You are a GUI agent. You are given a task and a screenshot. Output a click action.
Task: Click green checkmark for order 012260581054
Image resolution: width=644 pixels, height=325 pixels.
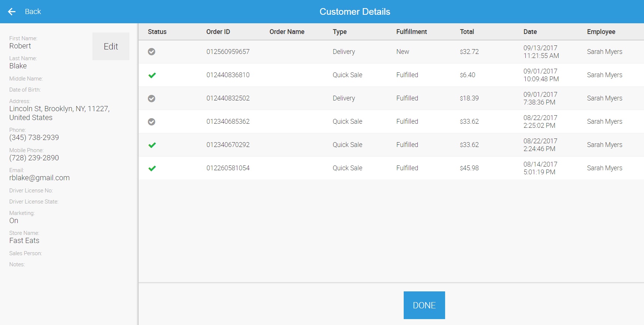pyautogui.click(x=152, y=168)
